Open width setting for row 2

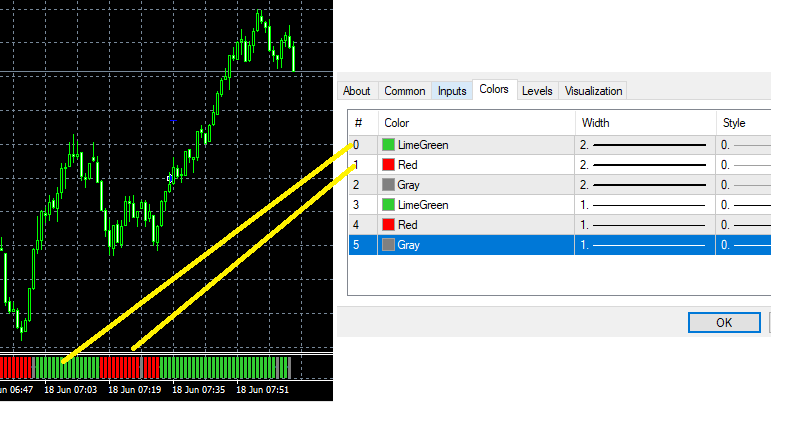(x=645, y=184)
